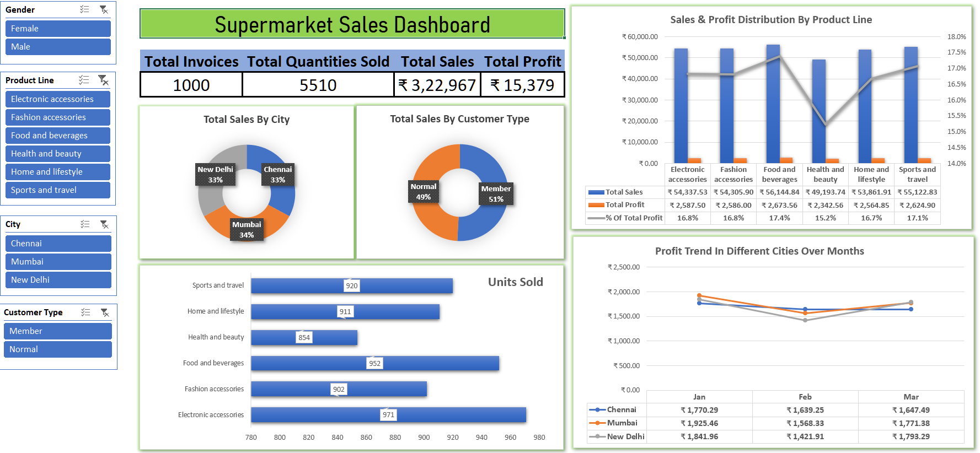
Task: Click the Total Sales By City chart title
Action: tap(247, 120)
